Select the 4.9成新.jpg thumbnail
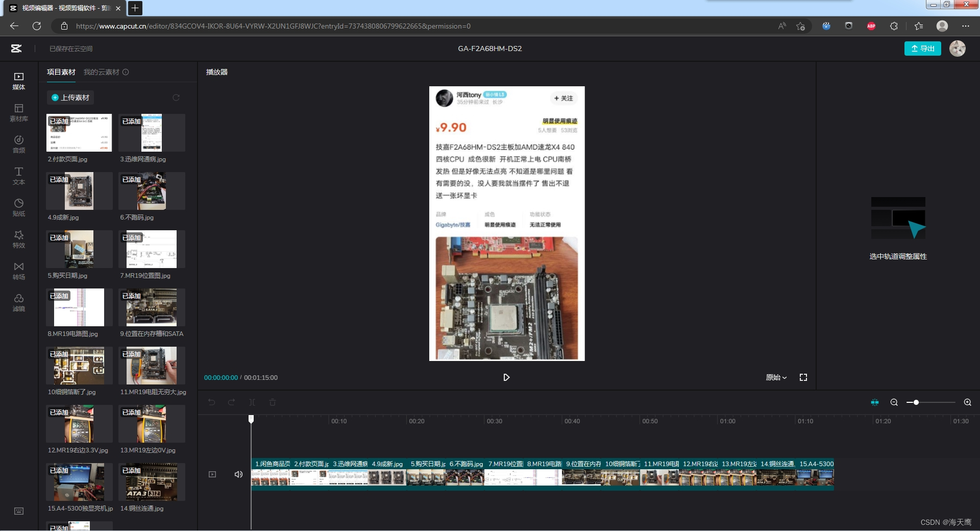Screen dimensions: 980x531 coord(79,191)
